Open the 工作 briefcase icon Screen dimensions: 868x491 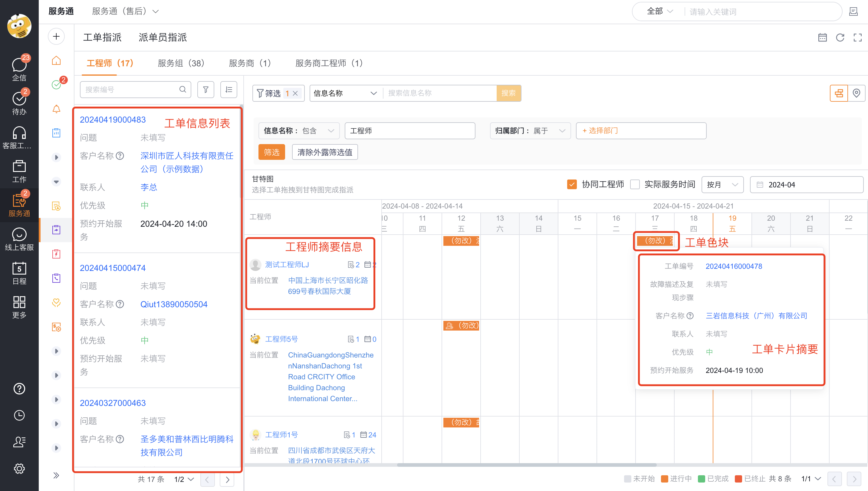[19, 166]
